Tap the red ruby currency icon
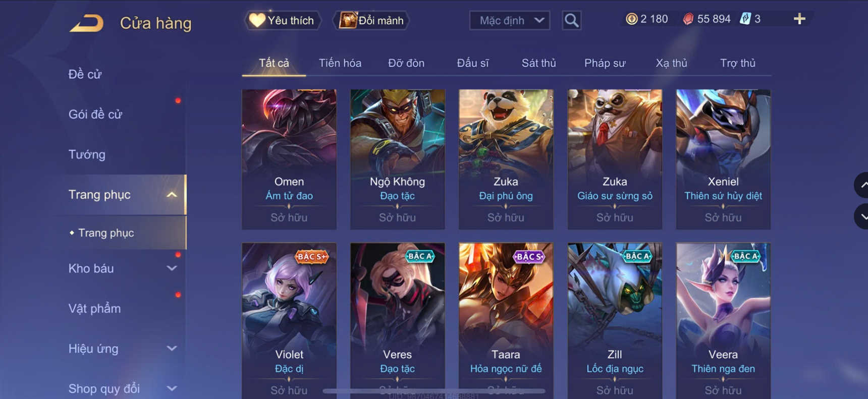868x399 pixels. click(688, 19)
